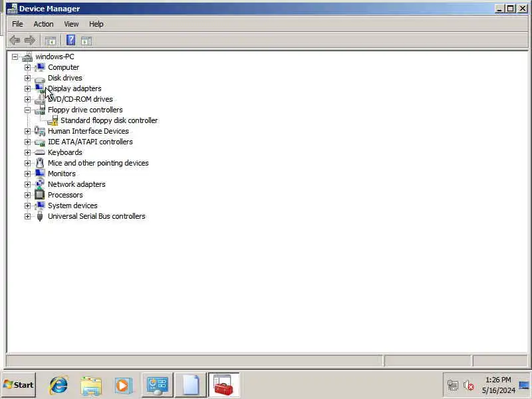The image size is (532, 399).
Task: Click the Forward arrow toolbar icon
Action: tap(30, 41)
